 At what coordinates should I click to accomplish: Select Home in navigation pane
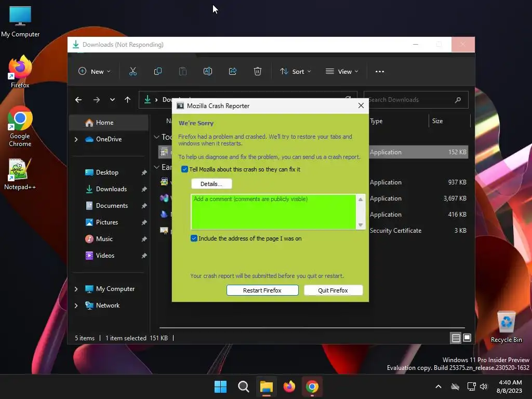109,123
